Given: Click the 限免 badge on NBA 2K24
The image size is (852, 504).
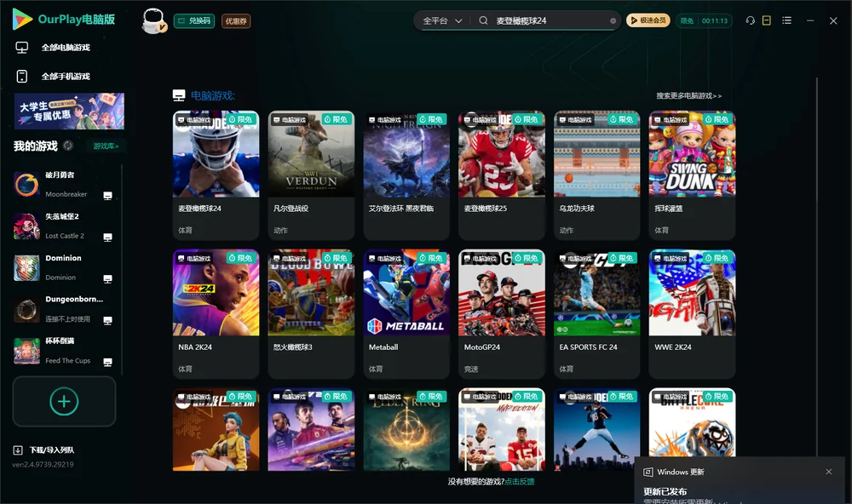Looking at the screenshot, I should coord(241,258).
